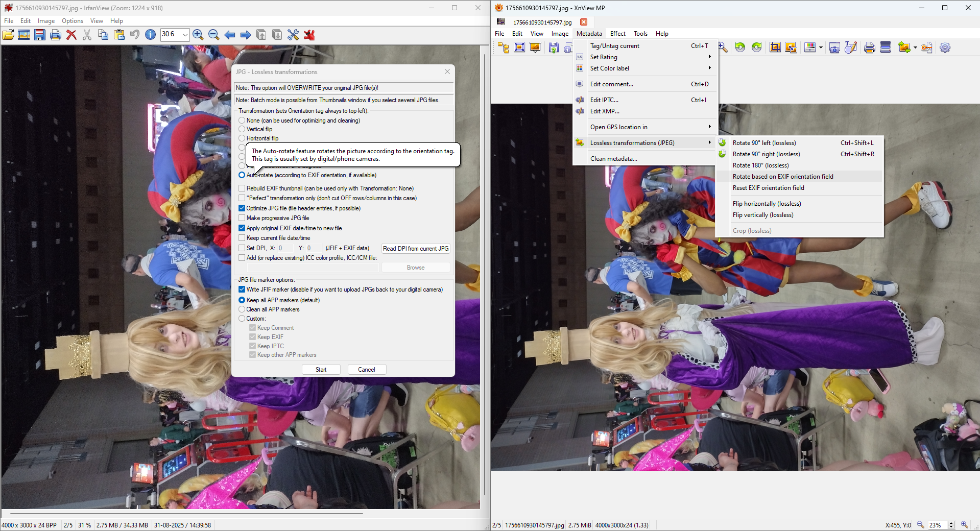980x531 pixels.
Task: Click the red IrfanView About mascot icon
Action: click(x=309, y=35)
